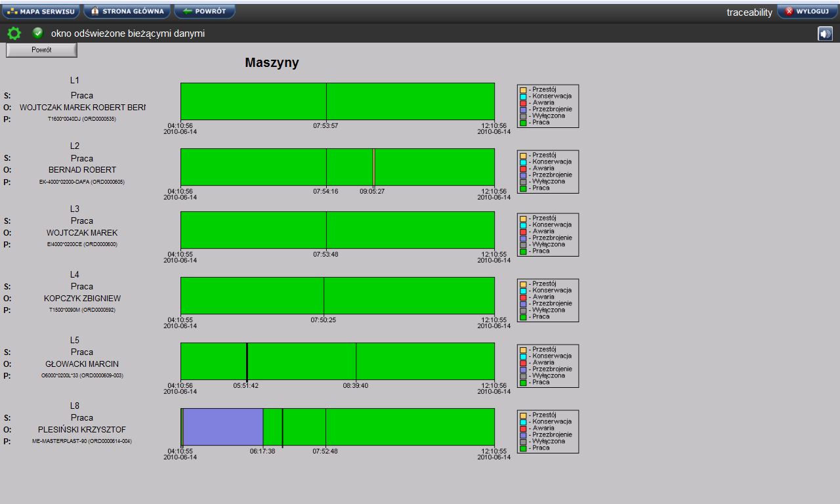Click the 07:54:16 marker on L2 timeline

[x=326, y=167]
